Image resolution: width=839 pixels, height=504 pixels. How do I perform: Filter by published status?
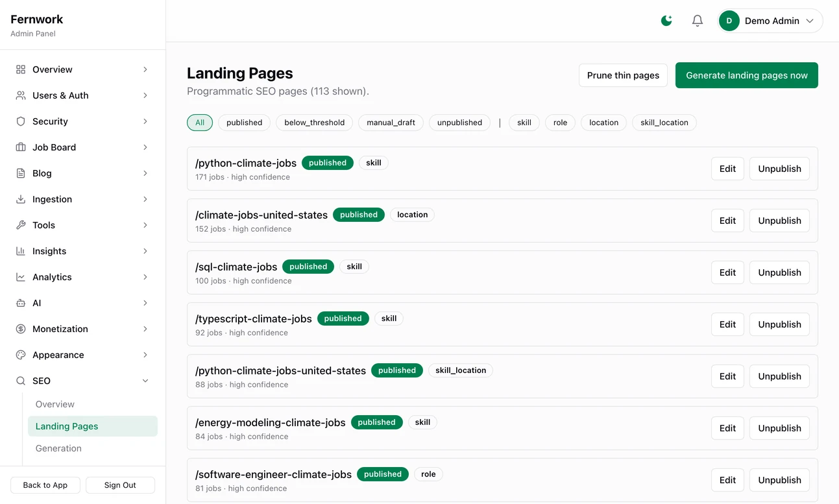(x=244, y=123)
